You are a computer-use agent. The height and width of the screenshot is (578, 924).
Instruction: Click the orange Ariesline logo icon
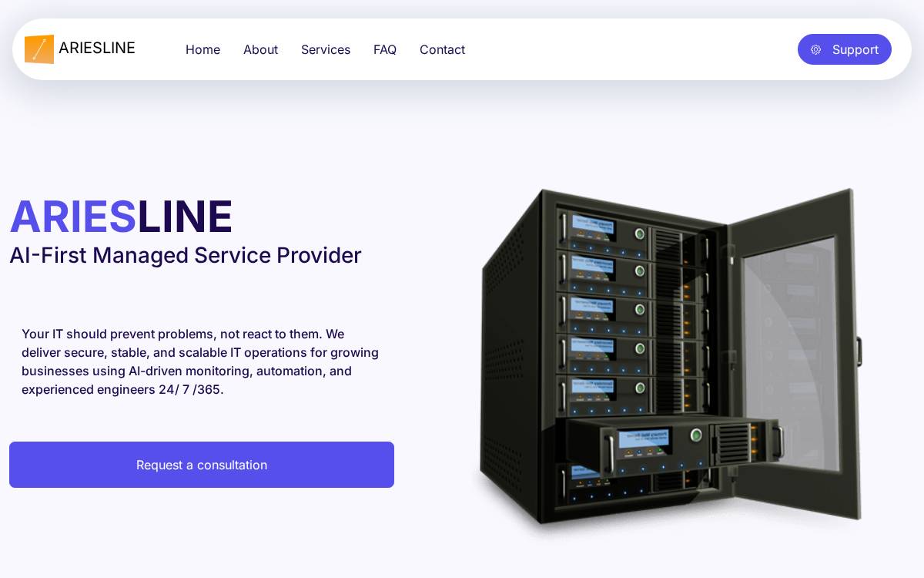pyautogui.click(x=39, y=49)
